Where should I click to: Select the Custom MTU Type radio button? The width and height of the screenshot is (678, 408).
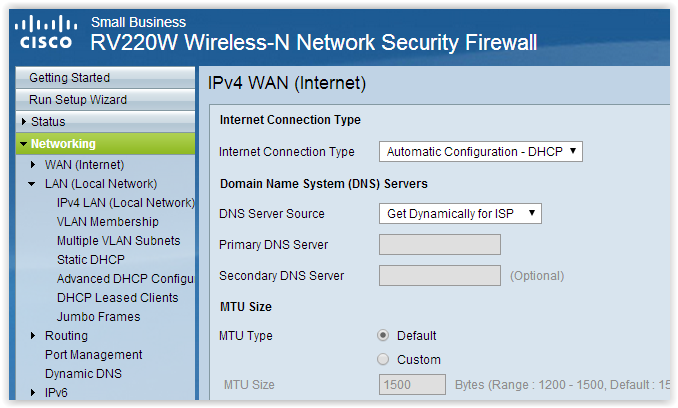point(383,359)
